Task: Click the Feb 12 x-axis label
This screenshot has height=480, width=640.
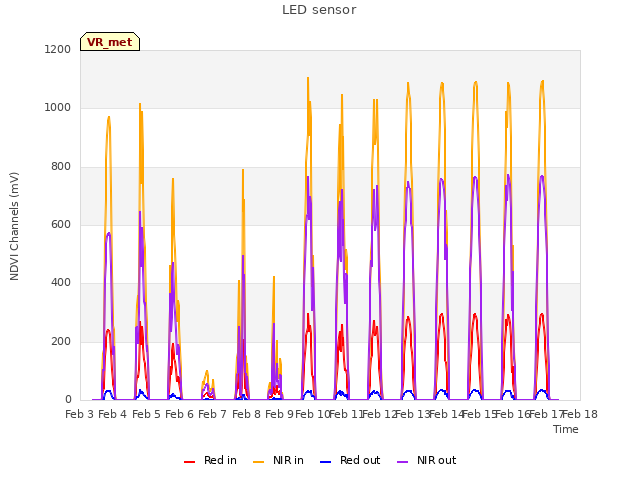Action: tap(379, 414)
